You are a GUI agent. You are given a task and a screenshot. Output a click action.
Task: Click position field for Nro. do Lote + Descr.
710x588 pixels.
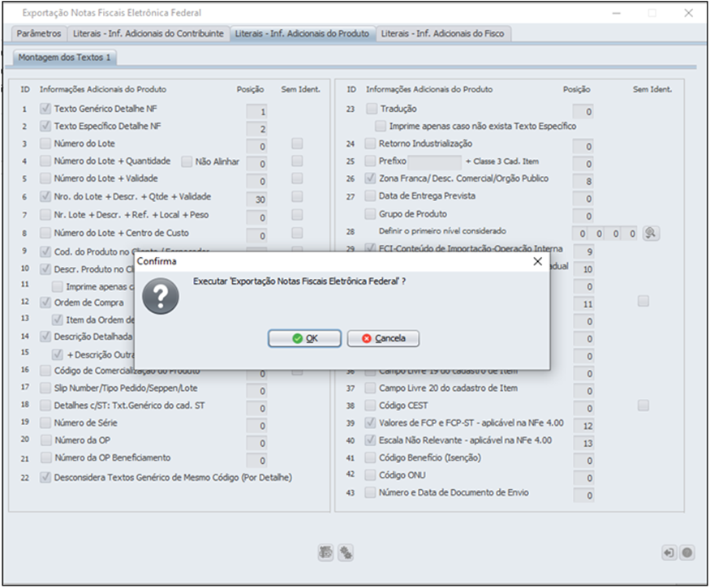tap(258, 200)
